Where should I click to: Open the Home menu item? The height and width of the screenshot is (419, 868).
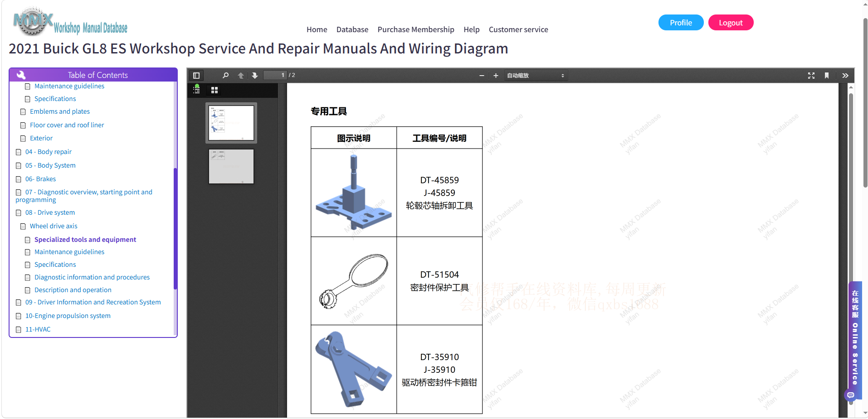[x=317, y=29]
